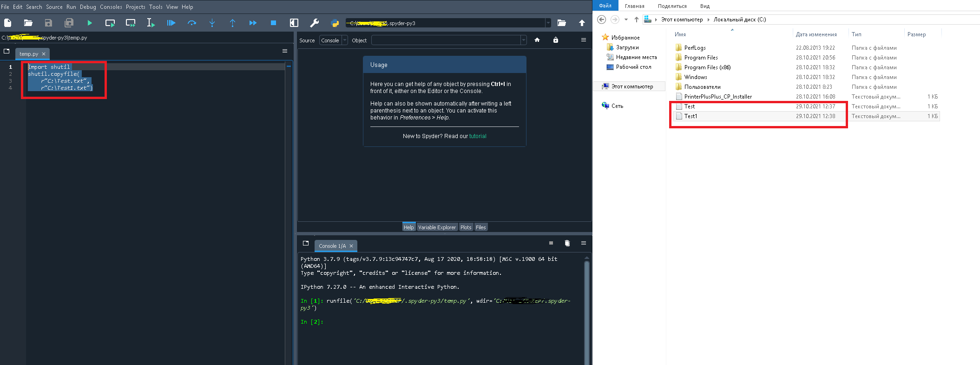
Task: Click Explorer up one level arrow
Action: pos(637,20)
